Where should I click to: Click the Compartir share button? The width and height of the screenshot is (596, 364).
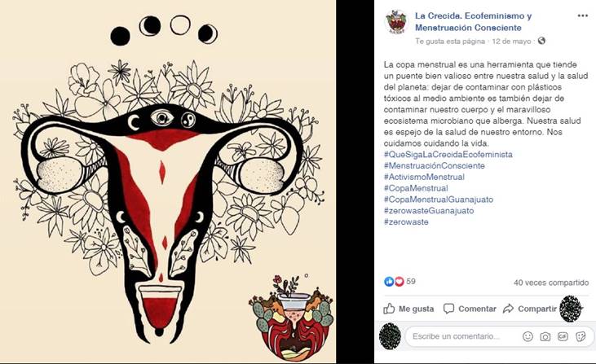coord(529,309)
